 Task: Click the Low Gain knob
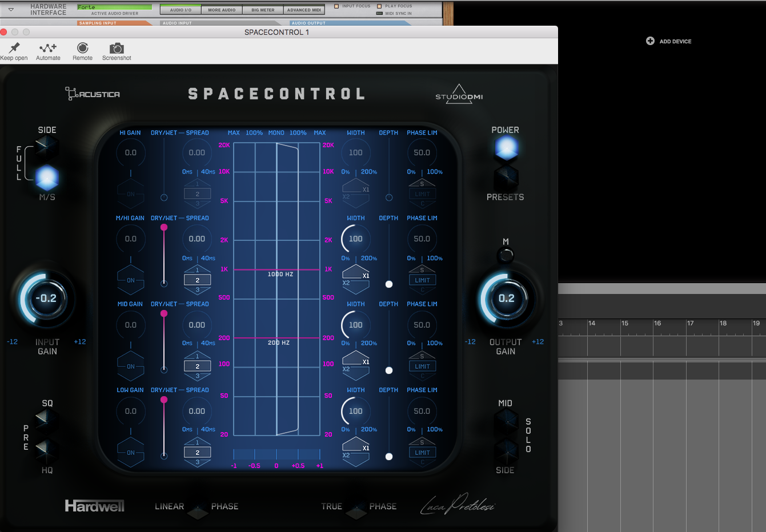[x=131, y=411]
